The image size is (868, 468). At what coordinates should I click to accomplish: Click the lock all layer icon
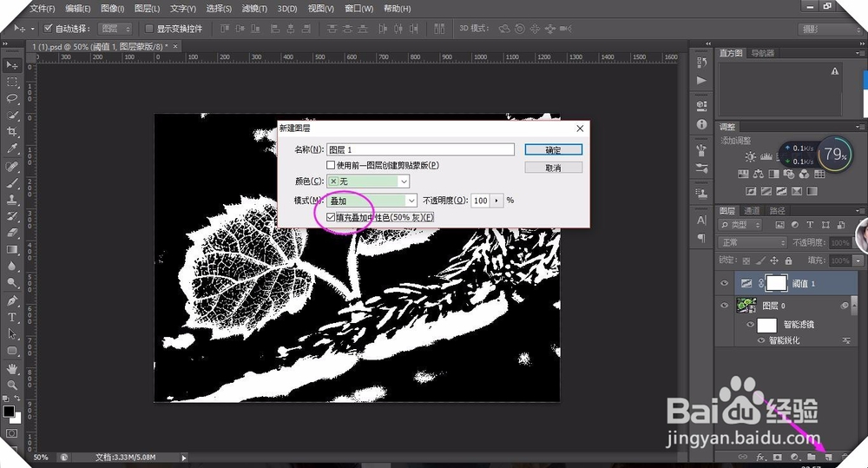[x=788, y=260]
